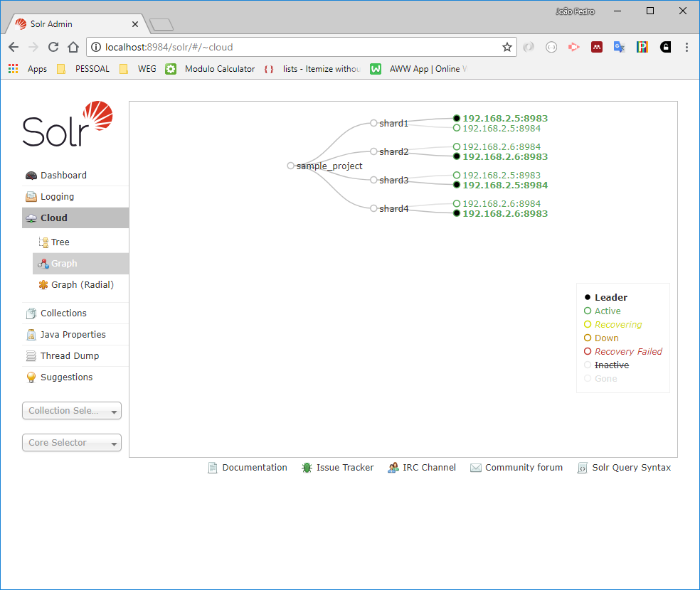Expand the Collection Selector dropdown

[72, 411]
